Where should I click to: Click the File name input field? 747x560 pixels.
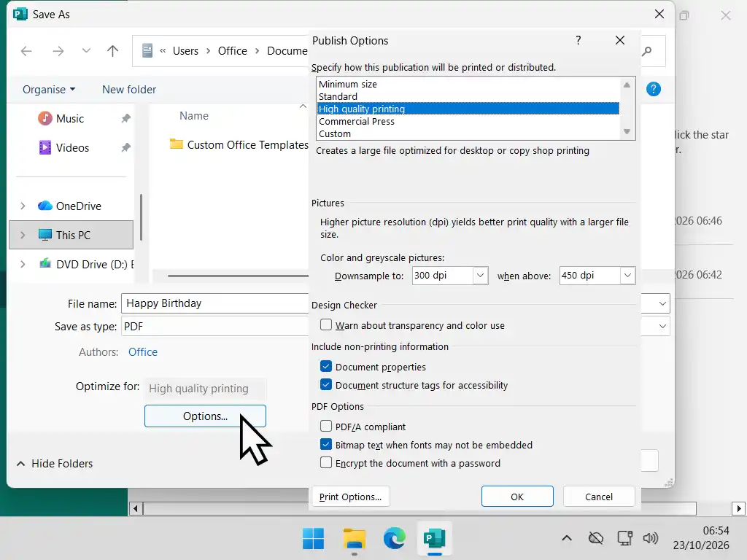pos(215,303)
